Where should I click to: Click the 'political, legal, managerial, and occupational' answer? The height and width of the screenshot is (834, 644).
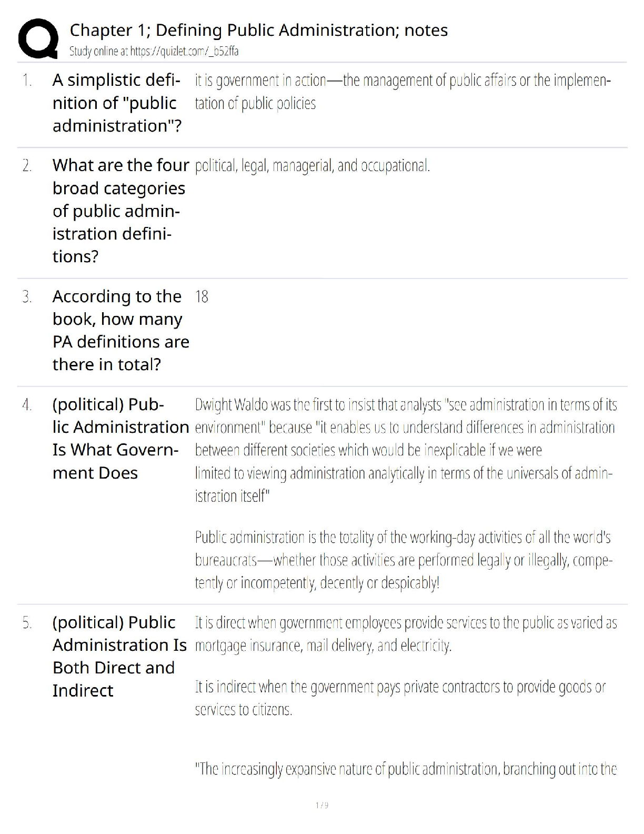313,166
